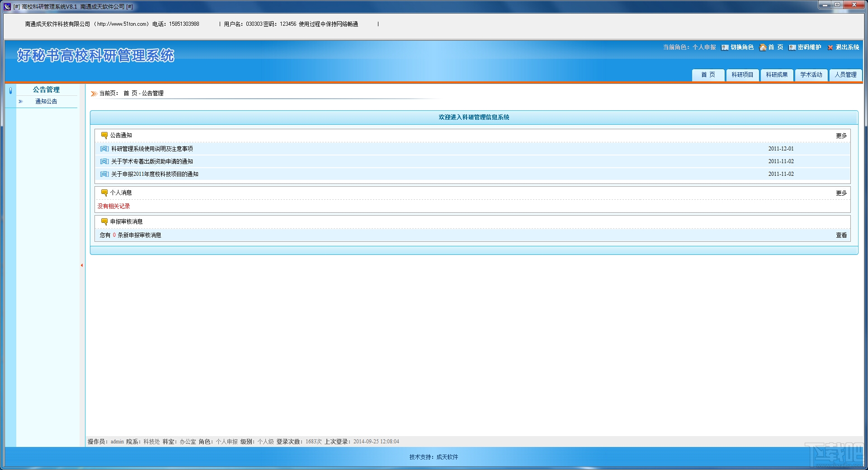Click the date beside 关于学术专著出版资助申请的通知
Viewport: 868px width, 470px height.
(x=781, y=161)
